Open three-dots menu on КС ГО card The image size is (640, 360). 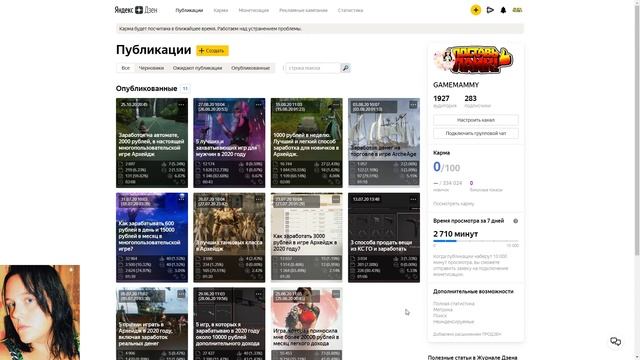tap(413, 199)
